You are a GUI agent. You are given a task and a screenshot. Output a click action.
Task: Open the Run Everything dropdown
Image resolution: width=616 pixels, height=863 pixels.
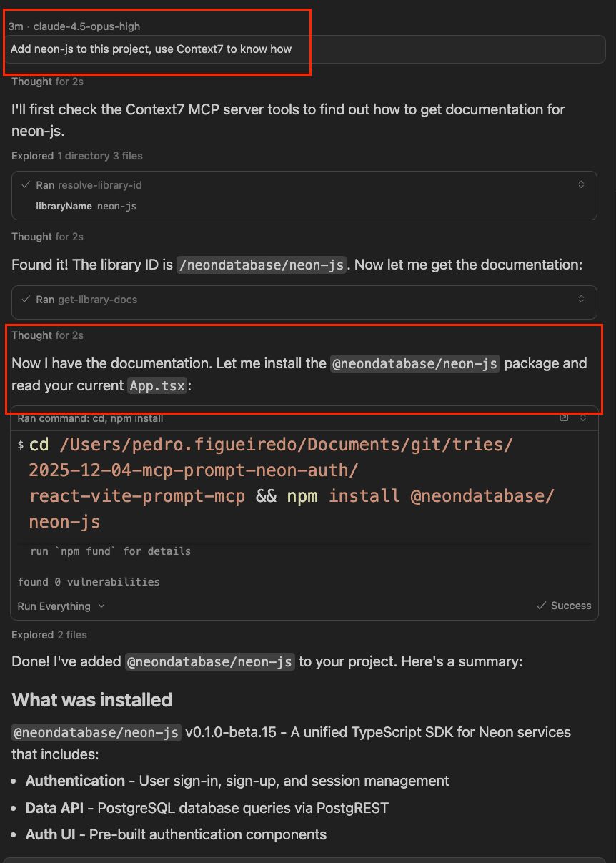click(x=61, y=606)
